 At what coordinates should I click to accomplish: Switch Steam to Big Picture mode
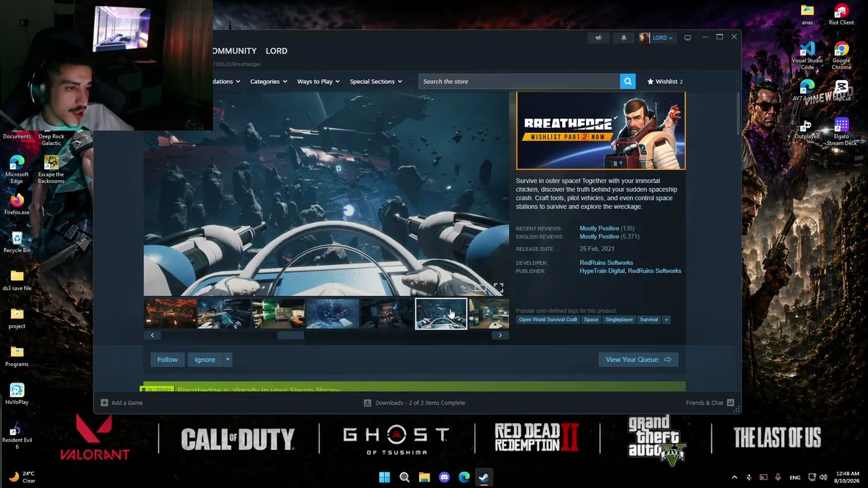click(688, 38)
